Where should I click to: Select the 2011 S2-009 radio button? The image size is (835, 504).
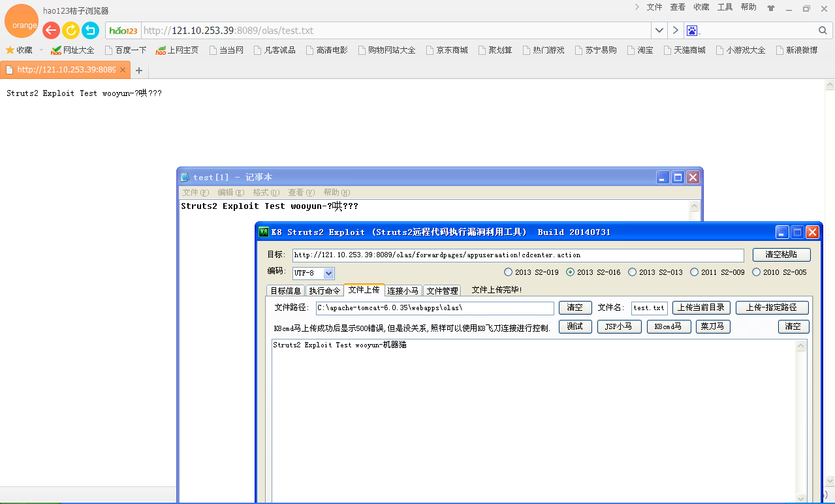[717, 272]
